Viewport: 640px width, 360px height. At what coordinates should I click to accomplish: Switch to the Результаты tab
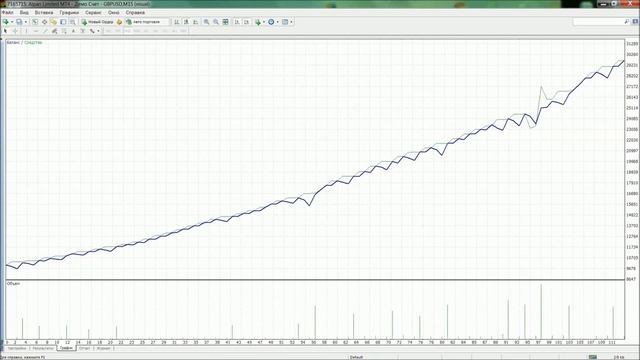[43, 349]
